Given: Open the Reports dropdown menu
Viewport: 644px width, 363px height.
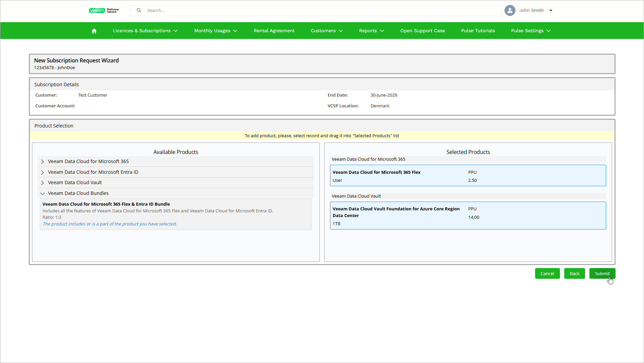Looking at the screenshot, I should click(x=371, y=31).
